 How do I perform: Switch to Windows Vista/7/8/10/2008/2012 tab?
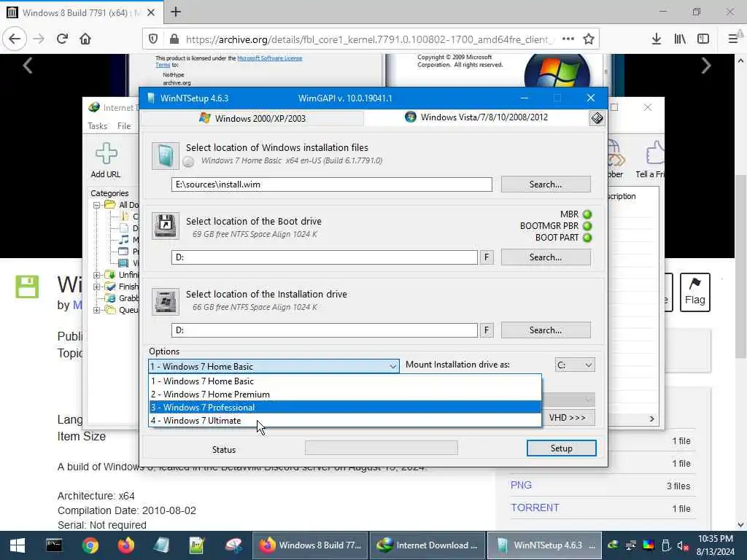coord(476,117)
